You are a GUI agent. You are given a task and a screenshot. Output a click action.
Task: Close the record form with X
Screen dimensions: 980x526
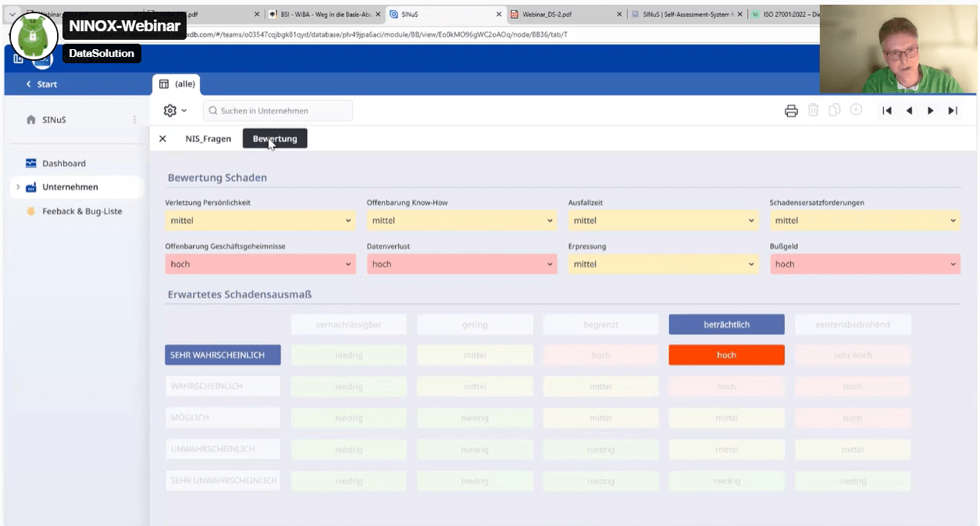tap(162, 139)
